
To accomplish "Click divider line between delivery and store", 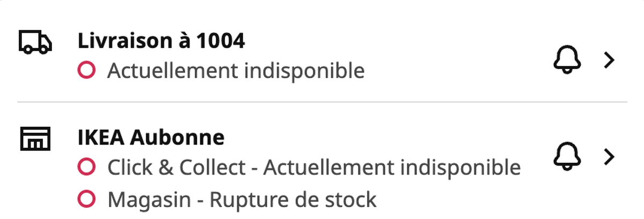I will pyautogui.click(x=322, y=102).
